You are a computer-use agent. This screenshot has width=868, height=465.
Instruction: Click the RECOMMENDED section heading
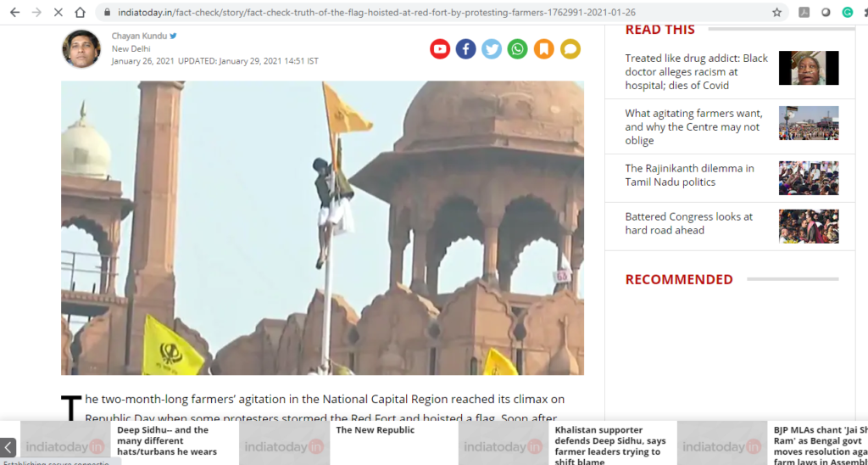click(679, 279)
